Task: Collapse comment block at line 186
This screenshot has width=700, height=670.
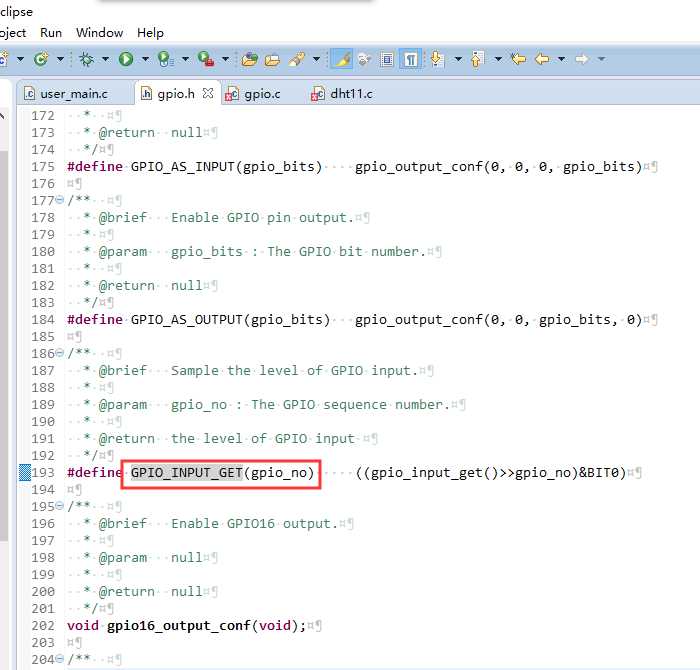Action: tap(59, 353)
